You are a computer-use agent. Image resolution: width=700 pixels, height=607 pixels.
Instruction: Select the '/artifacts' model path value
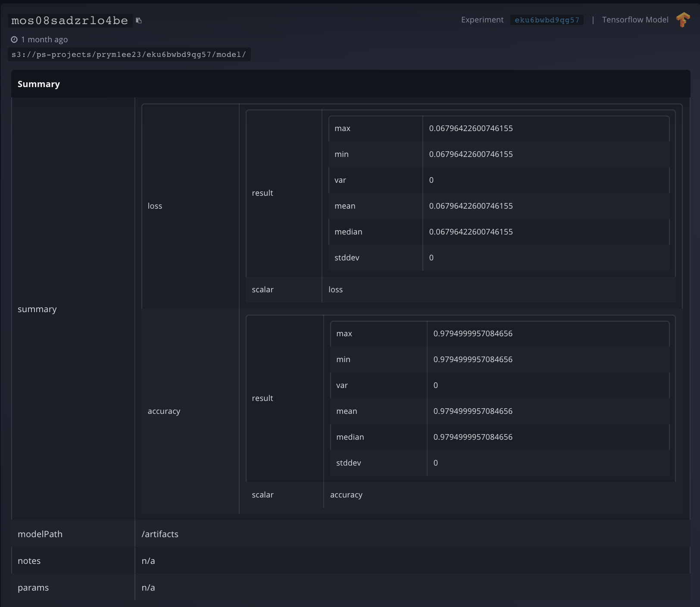tap(160, 534)
